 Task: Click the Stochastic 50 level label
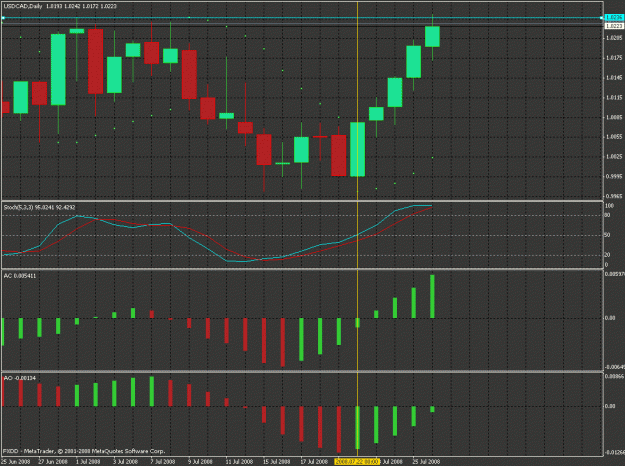607,235
